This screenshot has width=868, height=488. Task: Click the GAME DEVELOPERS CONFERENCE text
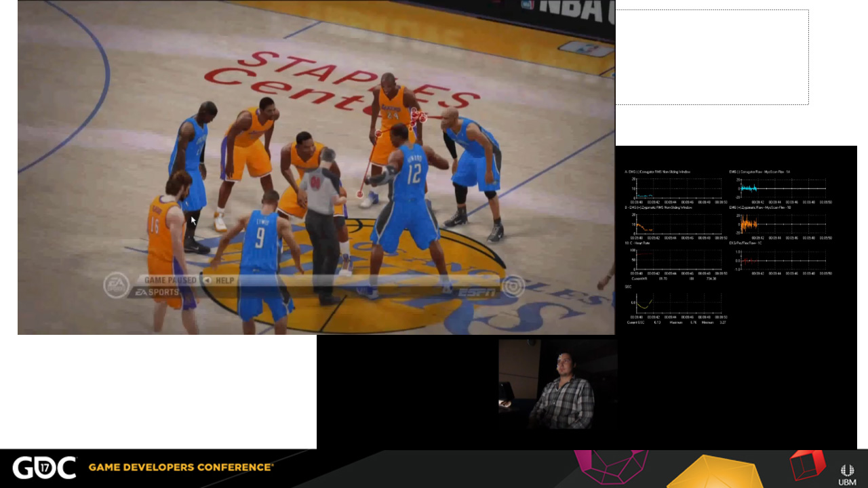181,467
